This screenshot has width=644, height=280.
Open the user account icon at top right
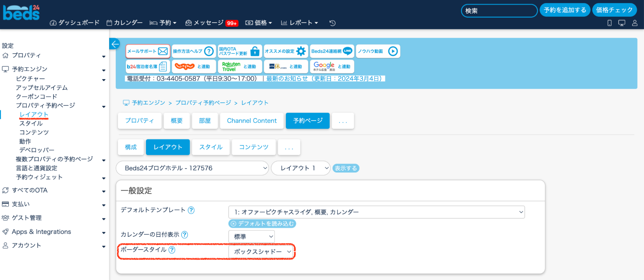click(634, 23)
